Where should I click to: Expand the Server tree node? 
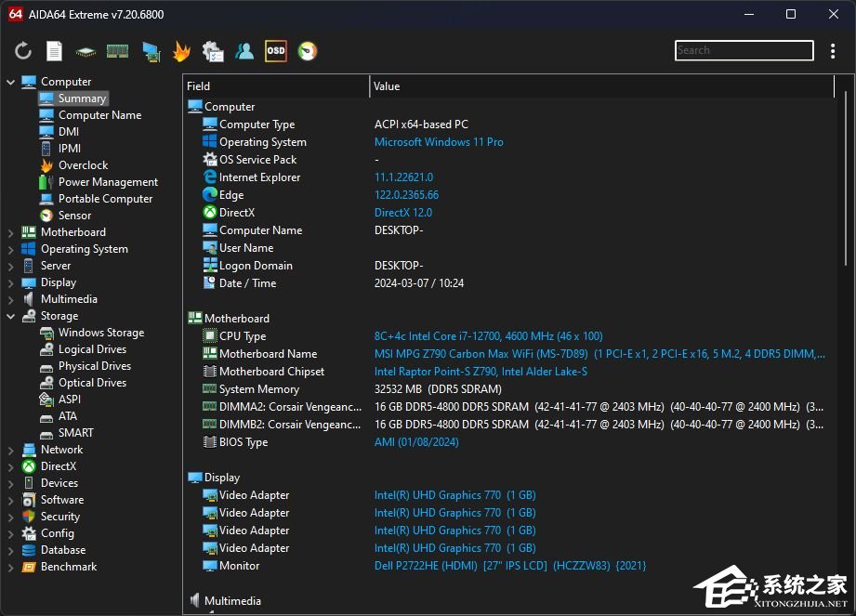click(10, 267)
